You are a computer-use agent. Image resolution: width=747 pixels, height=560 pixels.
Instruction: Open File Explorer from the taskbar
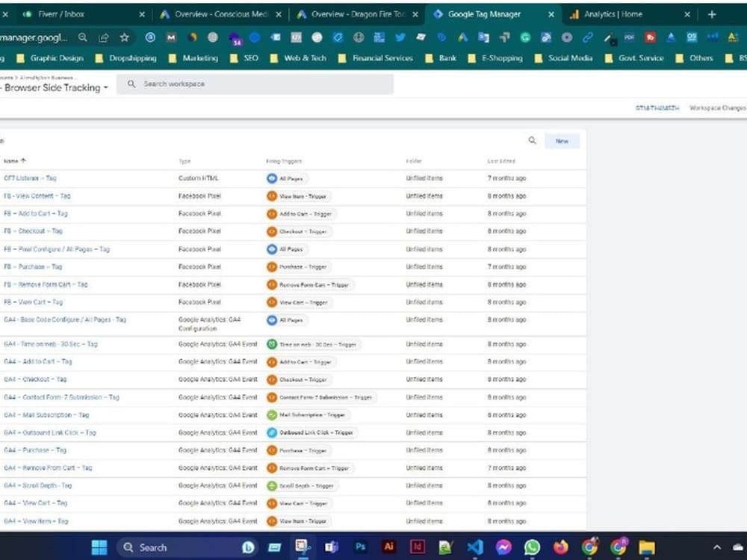click(x=646, y=547)
